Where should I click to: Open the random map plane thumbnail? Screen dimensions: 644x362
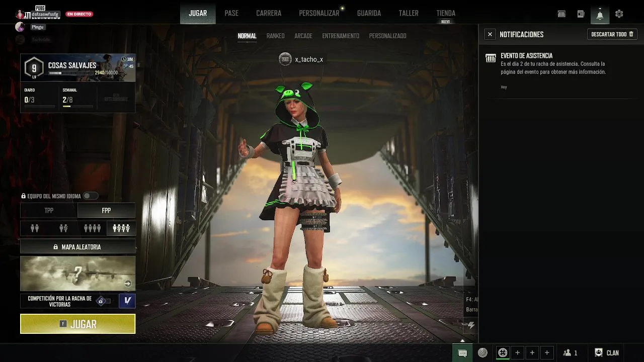point(78,274)
